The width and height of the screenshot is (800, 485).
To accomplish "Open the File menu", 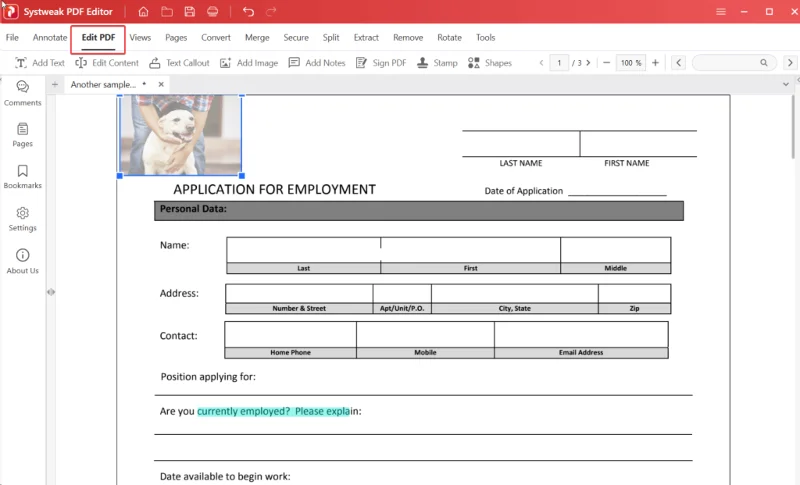I will point(12,37).
